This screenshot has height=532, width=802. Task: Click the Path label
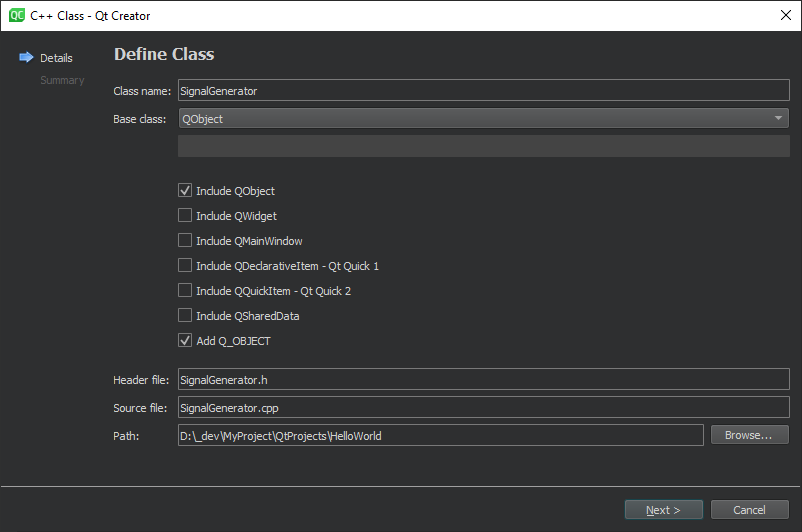coord(126,436)
